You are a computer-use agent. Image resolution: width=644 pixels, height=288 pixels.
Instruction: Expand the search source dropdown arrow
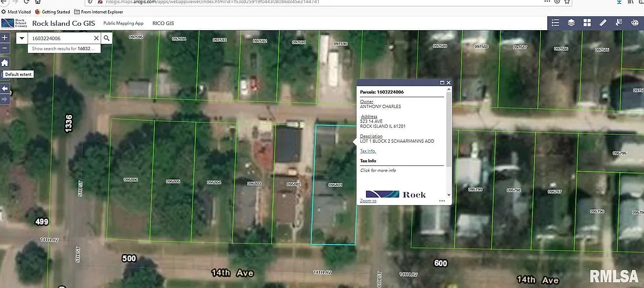[22, 38]
